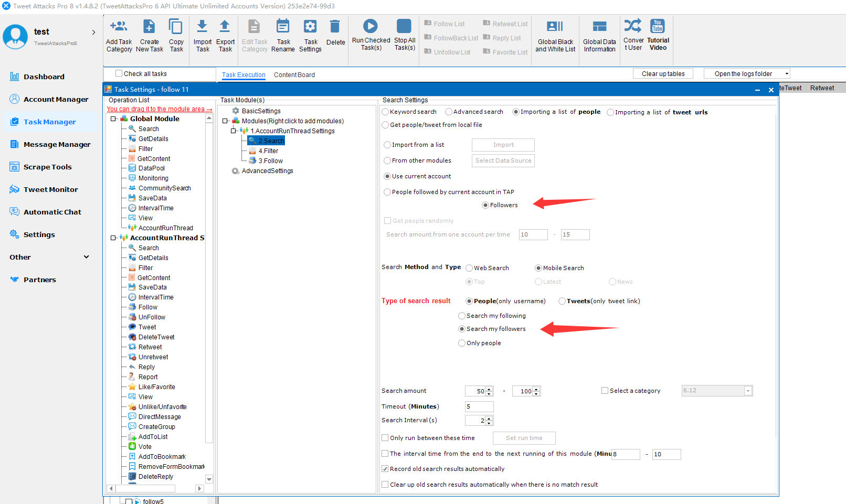Expand the Other section in the sidebar
The image size is (846, 504).
tap(87, 257)
